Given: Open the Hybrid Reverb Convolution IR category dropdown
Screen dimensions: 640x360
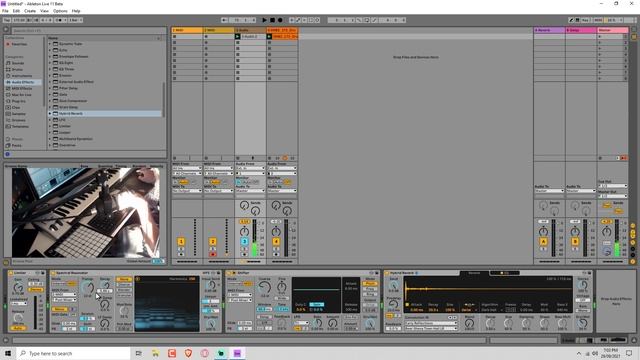Looking at the screenshot, I should coord(430,323).
